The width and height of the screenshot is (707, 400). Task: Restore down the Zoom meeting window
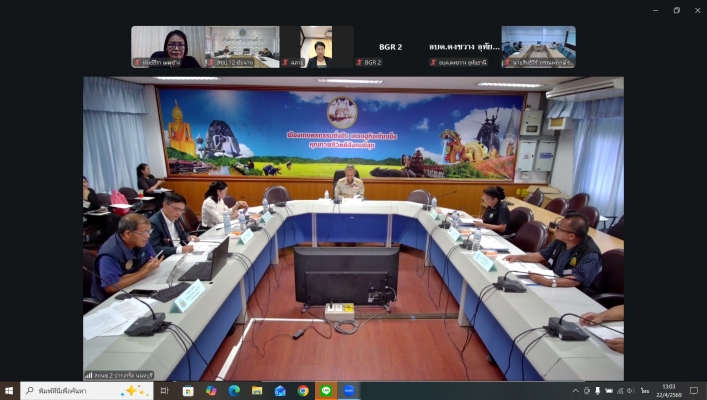[677, 10]
